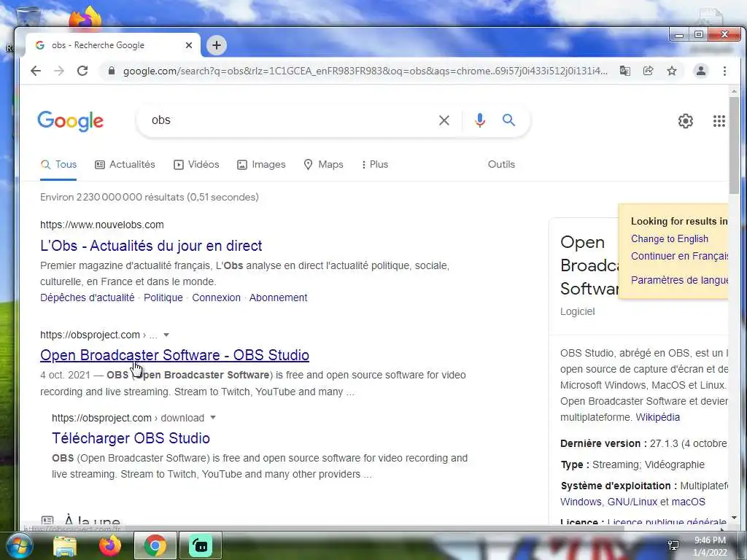Open a new tab with plus button
The image size is (747, 560).
point(216,45)
